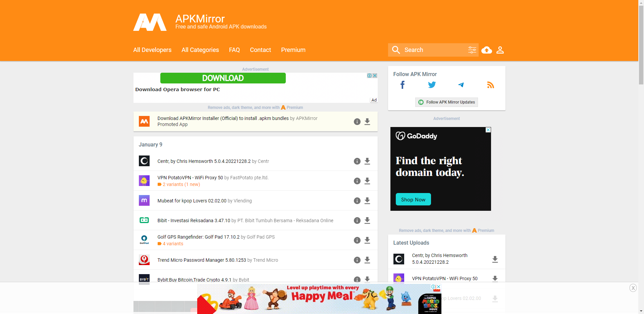The image size is (644, 314).
Task: Close the GoDaddy advertisement
Action: (488, 130)
